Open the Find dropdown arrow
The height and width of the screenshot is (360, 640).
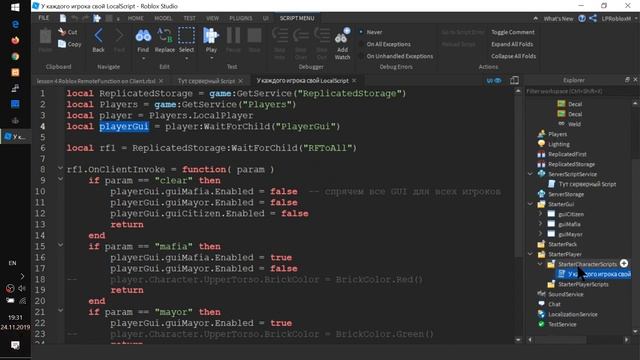click(x=143, y=58)
